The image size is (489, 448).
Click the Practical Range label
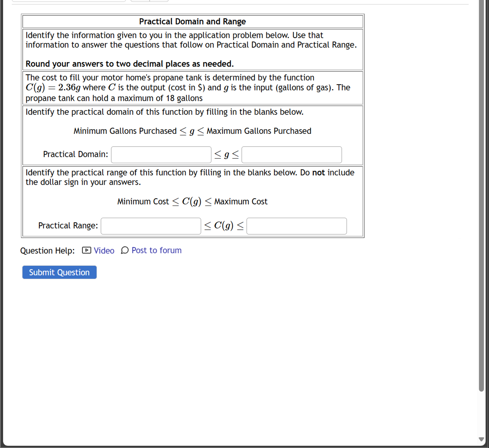coord(68,226)
